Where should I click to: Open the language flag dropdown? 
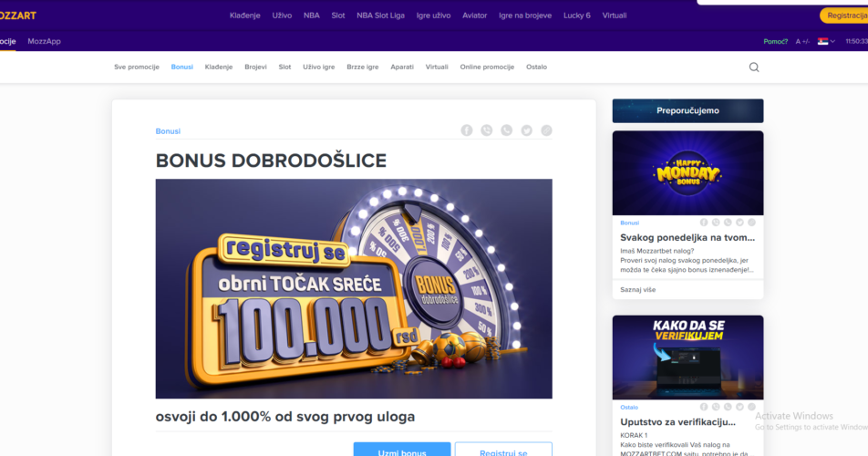tap(826, 42)
